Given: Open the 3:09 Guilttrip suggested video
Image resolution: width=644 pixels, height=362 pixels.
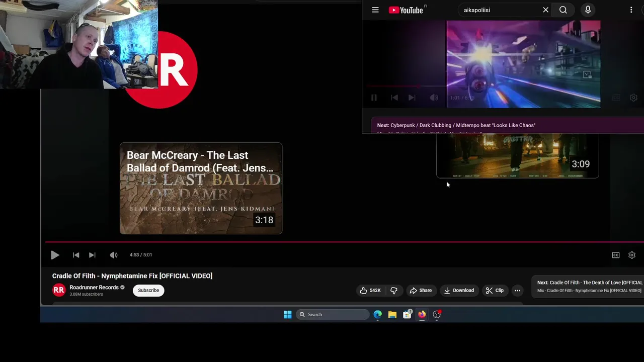Looking at the screenshot, I should (x=517, y=156).
